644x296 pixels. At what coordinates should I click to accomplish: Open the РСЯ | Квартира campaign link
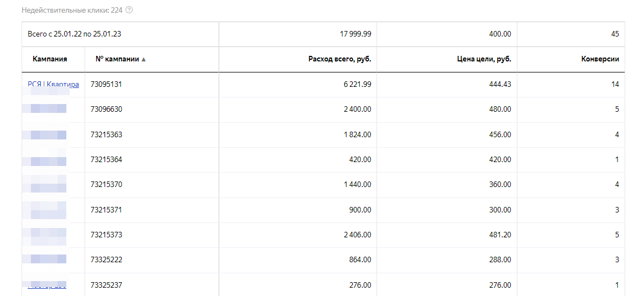click(x=54, y=84)
